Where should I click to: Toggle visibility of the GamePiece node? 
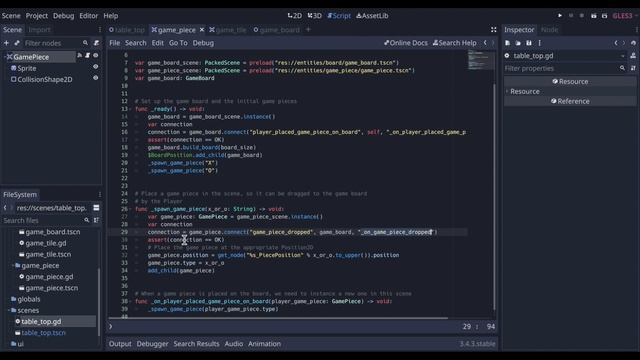pos(96,56)
